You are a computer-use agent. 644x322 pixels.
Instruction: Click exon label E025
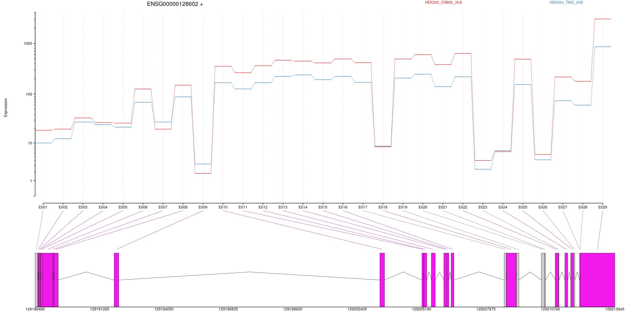point(523,207)
